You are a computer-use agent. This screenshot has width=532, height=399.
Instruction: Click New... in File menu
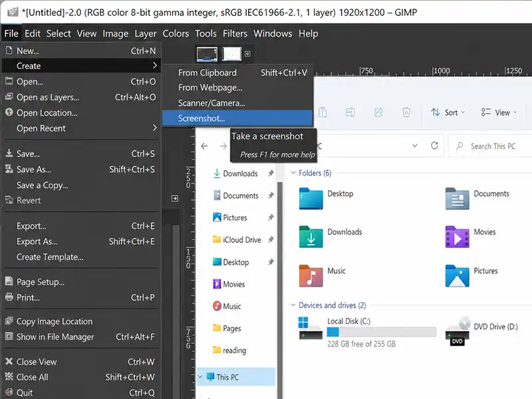click(80, 51)
